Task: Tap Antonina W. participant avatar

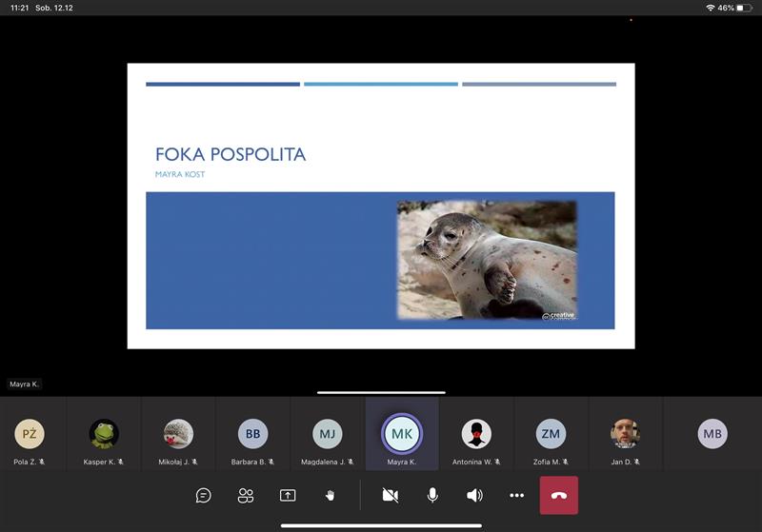Action: pyautogui.click(x=476, y=434)
